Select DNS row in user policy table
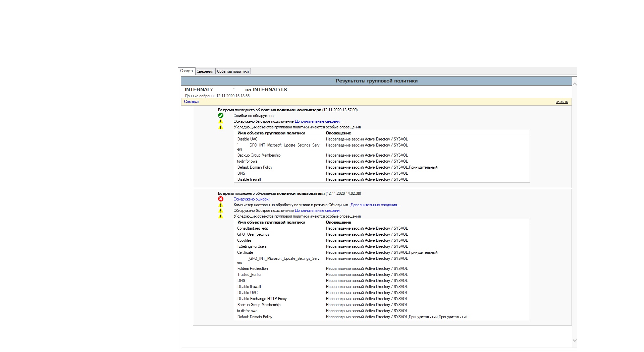The width and height of the screenshot is (644, 352). (x=382, y=281)
